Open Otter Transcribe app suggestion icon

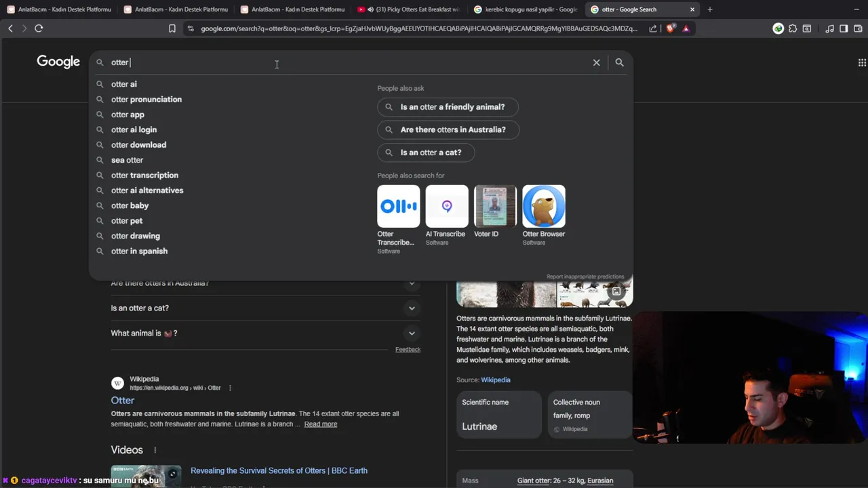coord(399,206)
